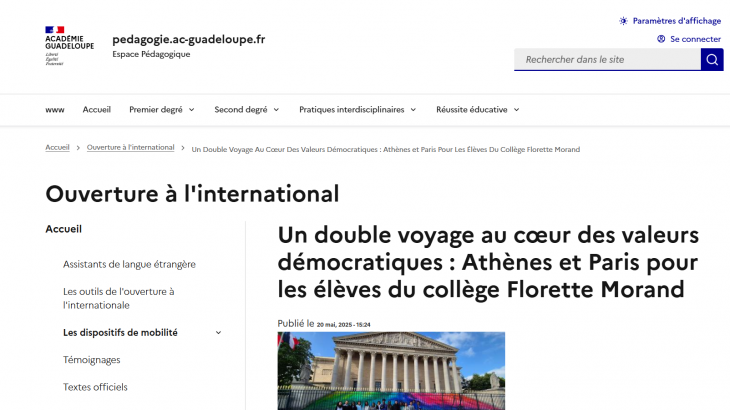Viewport: 730px width, 410px height.
Task: Open Textes officiels in the sidebar
Action: [x=95, y=387]
